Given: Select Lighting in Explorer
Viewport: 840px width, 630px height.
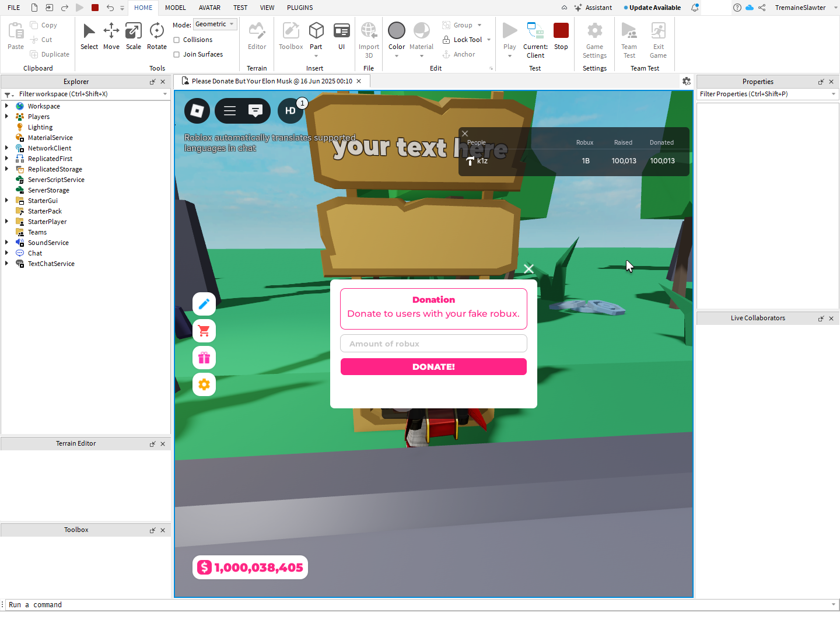Looking at the screenshot, I should pos(40,127).
